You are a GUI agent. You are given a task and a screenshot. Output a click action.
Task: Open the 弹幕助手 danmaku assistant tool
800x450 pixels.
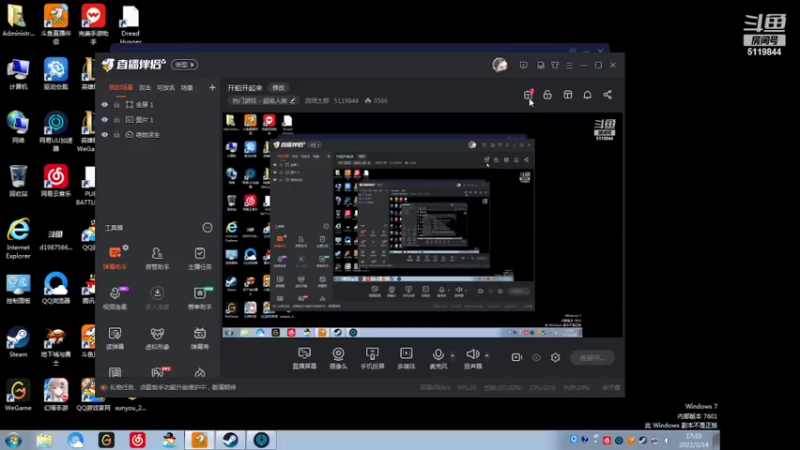[115, 257]
